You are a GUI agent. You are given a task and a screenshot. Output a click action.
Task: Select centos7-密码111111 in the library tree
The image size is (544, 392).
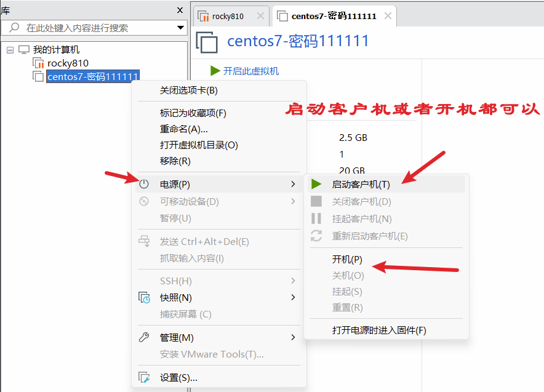coord(93,76)
